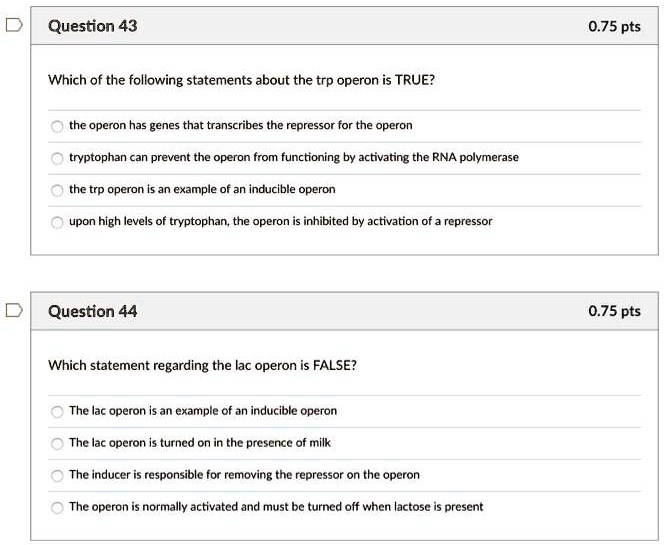The image size is (668, 545).
Task: Mark radio 'upon high levels of tryptophan'
Action: click(x=58, y=221)
